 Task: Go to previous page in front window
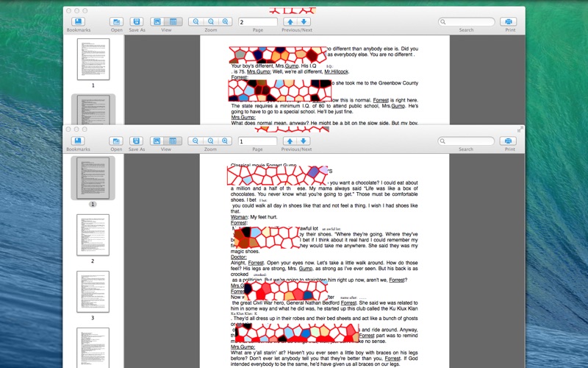(290, 141)
